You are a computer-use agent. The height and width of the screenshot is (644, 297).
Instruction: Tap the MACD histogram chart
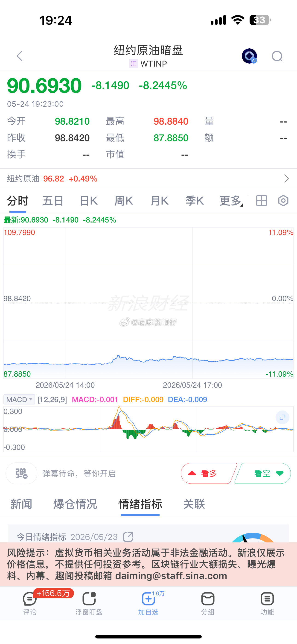148,429
